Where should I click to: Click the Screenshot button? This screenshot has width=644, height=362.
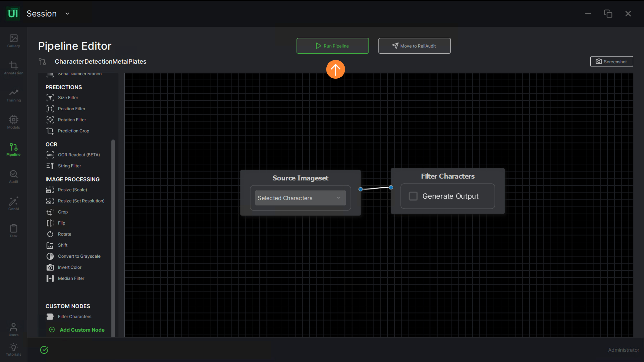tap(611, 61)
